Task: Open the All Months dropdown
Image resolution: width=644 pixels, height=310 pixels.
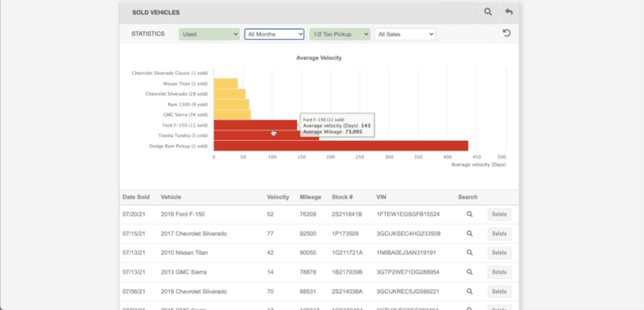Action: (274, 35)
